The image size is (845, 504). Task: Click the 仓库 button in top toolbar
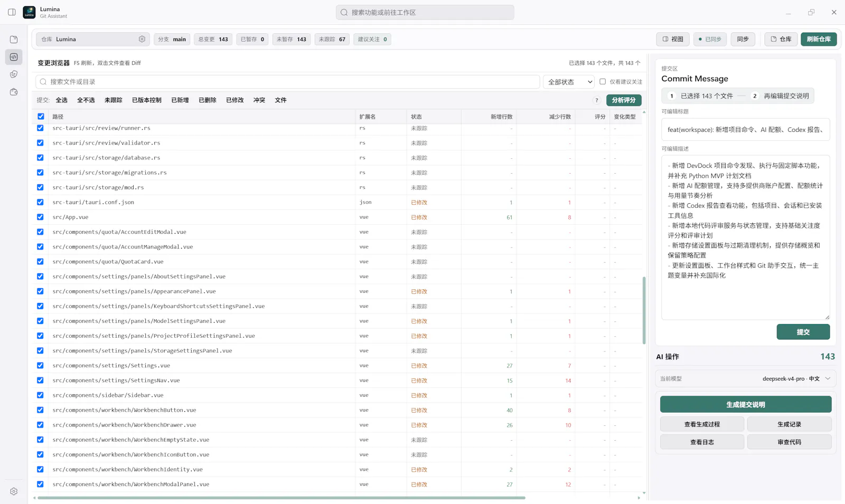[x=781, y=39]
